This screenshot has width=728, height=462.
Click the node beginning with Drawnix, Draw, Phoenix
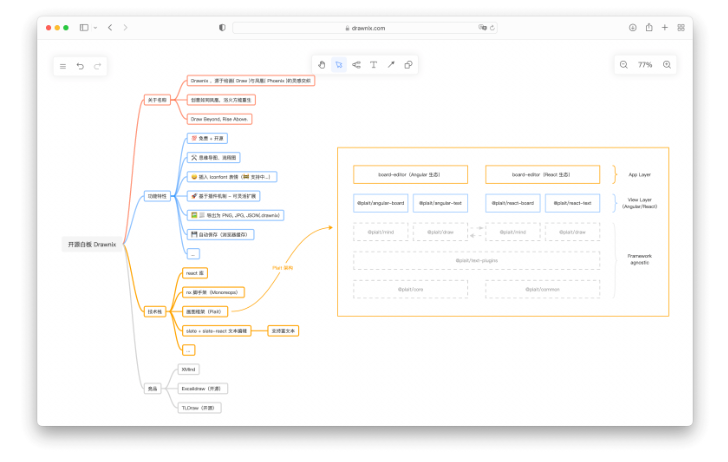click(x=251, y=81)
